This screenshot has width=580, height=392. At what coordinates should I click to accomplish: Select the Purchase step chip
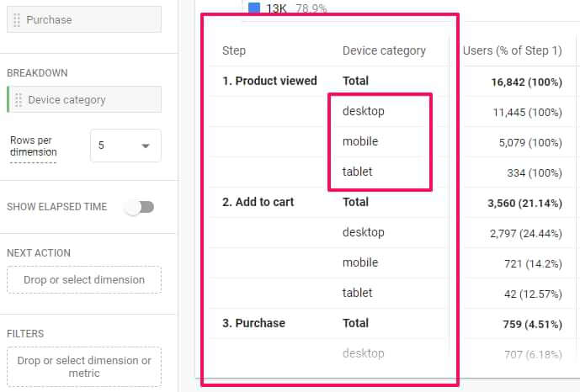[84, 19]
